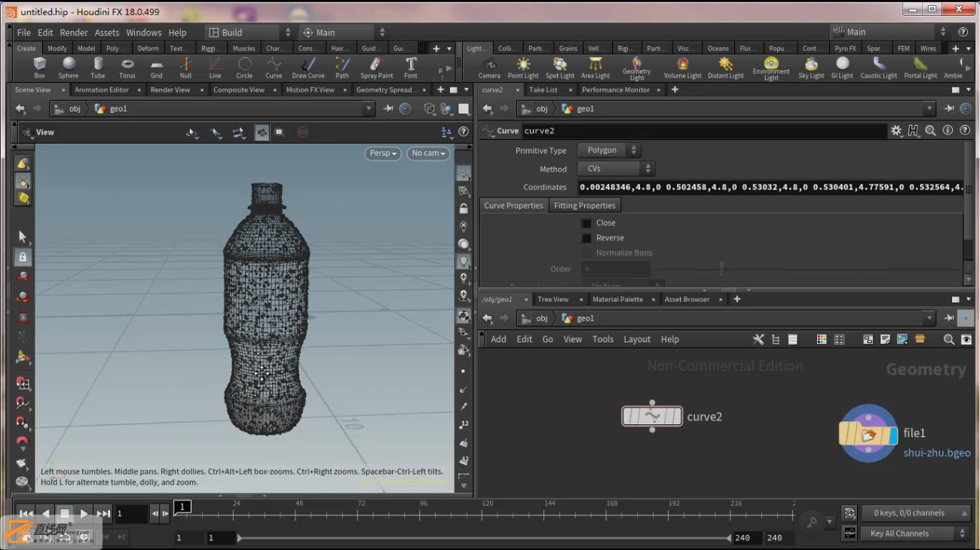The image size is (980, 550).
Task: Create a Null object from shelf
Action: 185,67
